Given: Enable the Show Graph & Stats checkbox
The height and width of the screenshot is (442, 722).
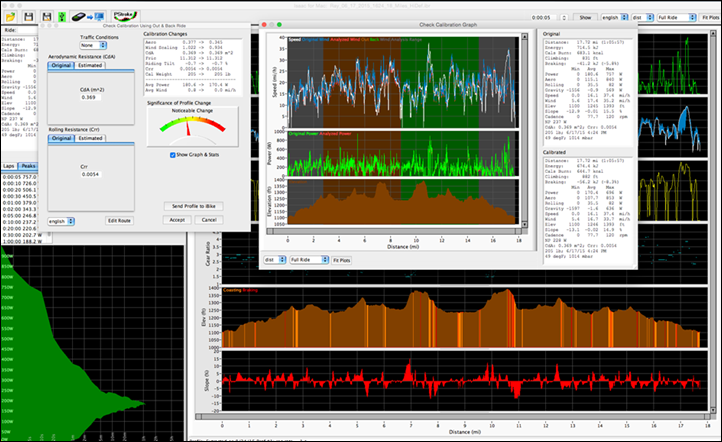Looking at the screenshot, I should pos(173,155).
